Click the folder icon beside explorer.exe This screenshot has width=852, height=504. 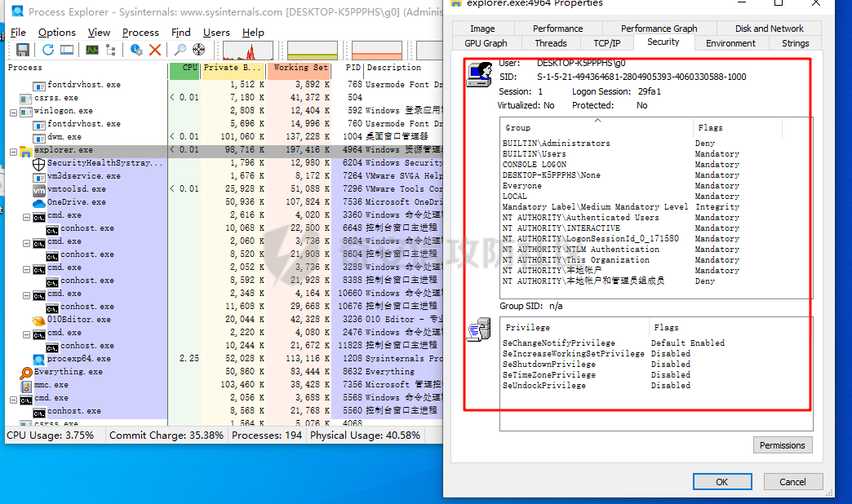[25, 150]
